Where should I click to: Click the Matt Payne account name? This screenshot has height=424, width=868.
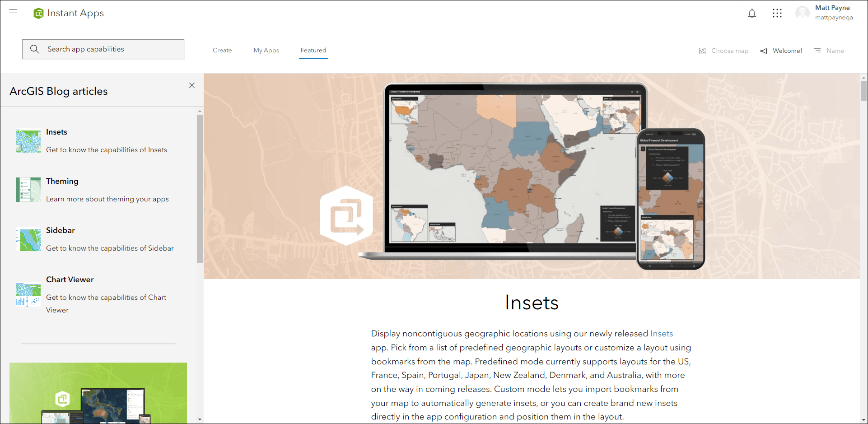pyautogui.click(x=832, y=8)
